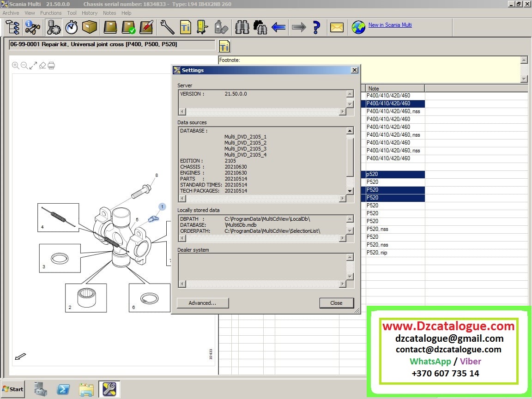The width and height of the screenshot is (532, 399).
Task: Open the plain brown book icon
Action: click(x=110, y=27)
